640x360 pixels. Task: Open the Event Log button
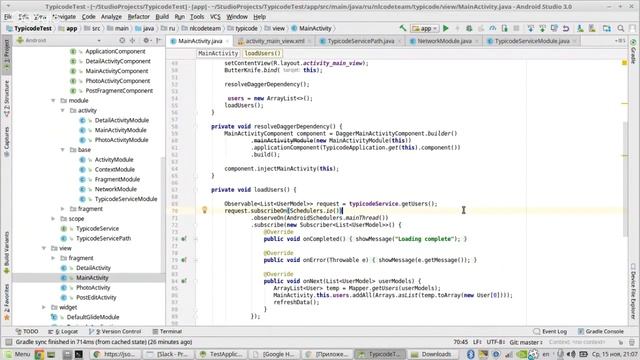point(550,331)
